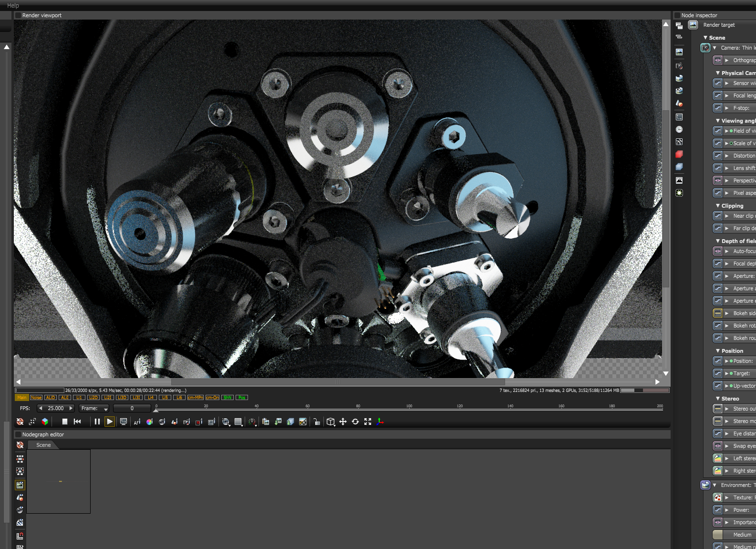This screenshot has height=549, width=756.
Task: Select the scale gizmo (expanding arrows) tool
Action: click(x=368, y=422)
